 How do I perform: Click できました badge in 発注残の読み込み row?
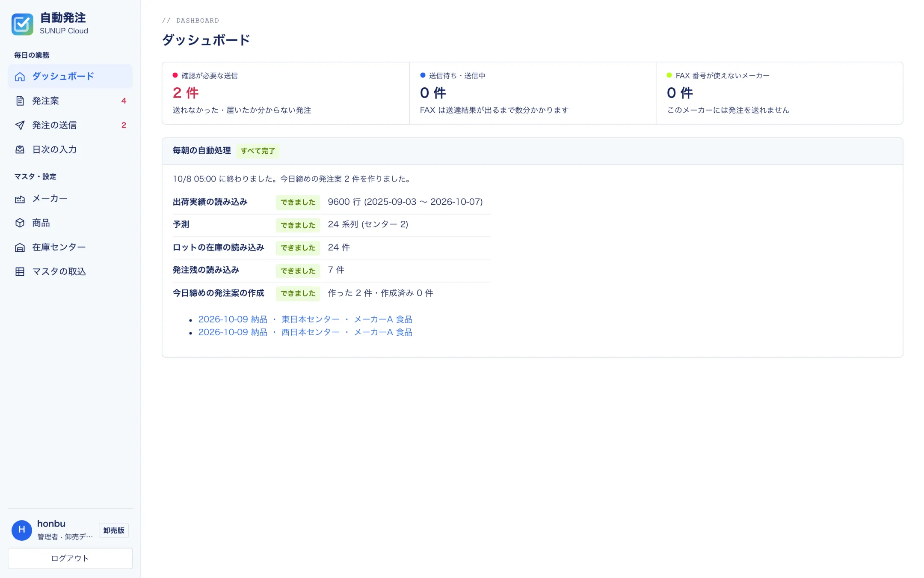click(298, 271)
